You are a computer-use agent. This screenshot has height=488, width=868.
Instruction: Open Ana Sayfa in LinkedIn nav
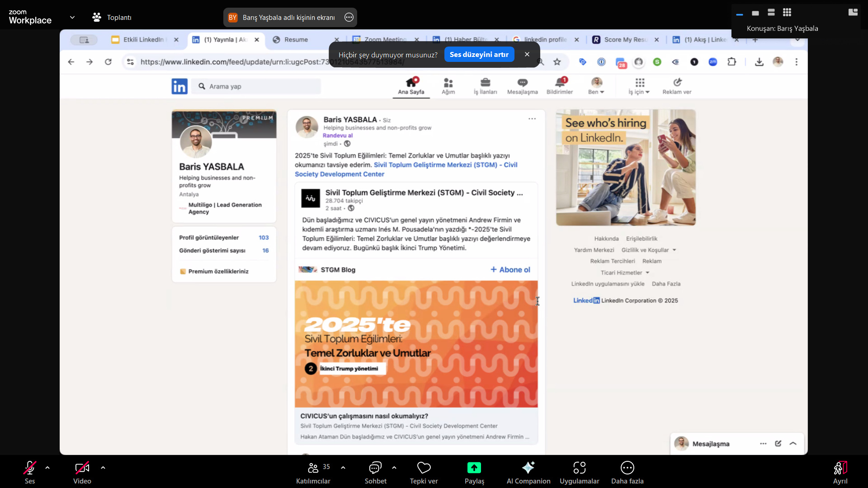click(x=411, y=85)
